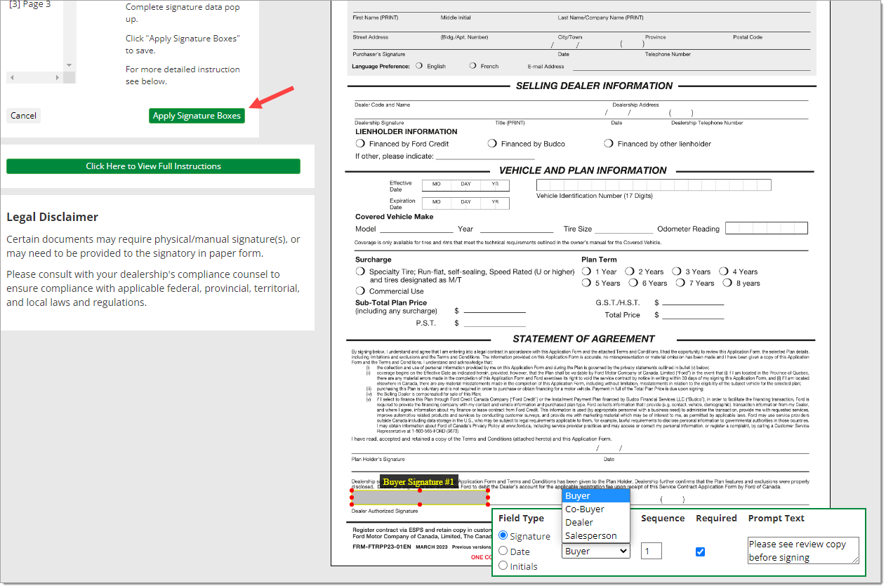Select Financed by Budco option

[492, 143]
